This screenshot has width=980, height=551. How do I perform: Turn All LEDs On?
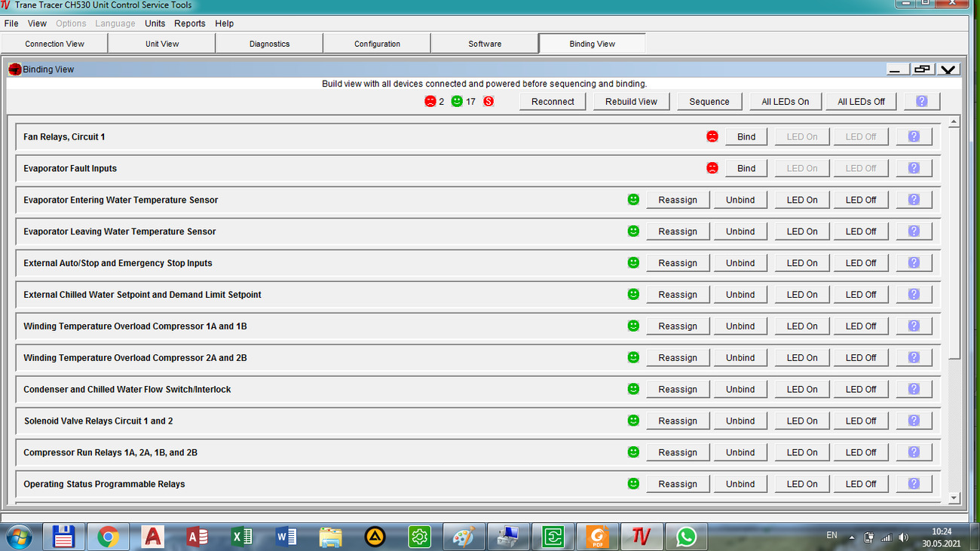coord(785,102)
